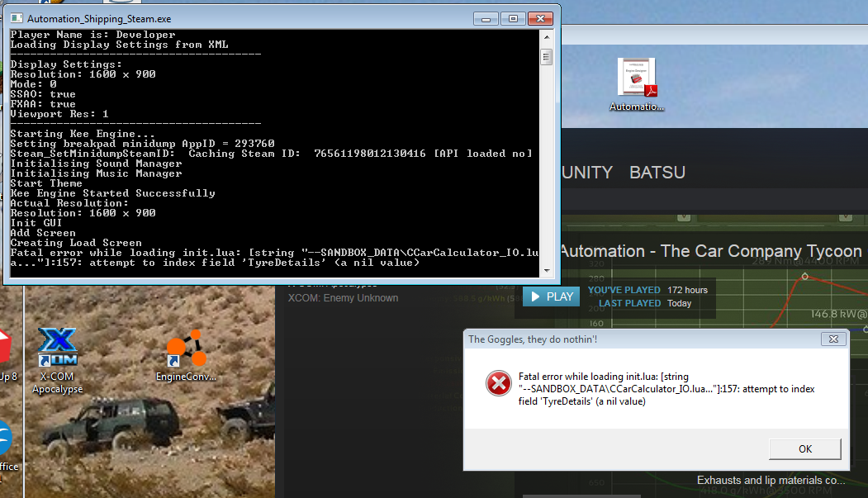Open the Automation PDF desktop icon

click(x=637, y=85)
